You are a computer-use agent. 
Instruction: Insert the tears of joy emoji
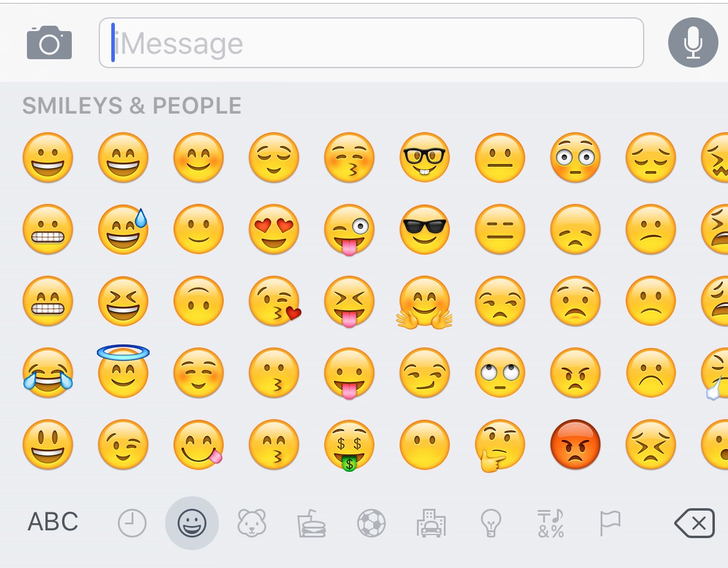[x=48, y=372]
